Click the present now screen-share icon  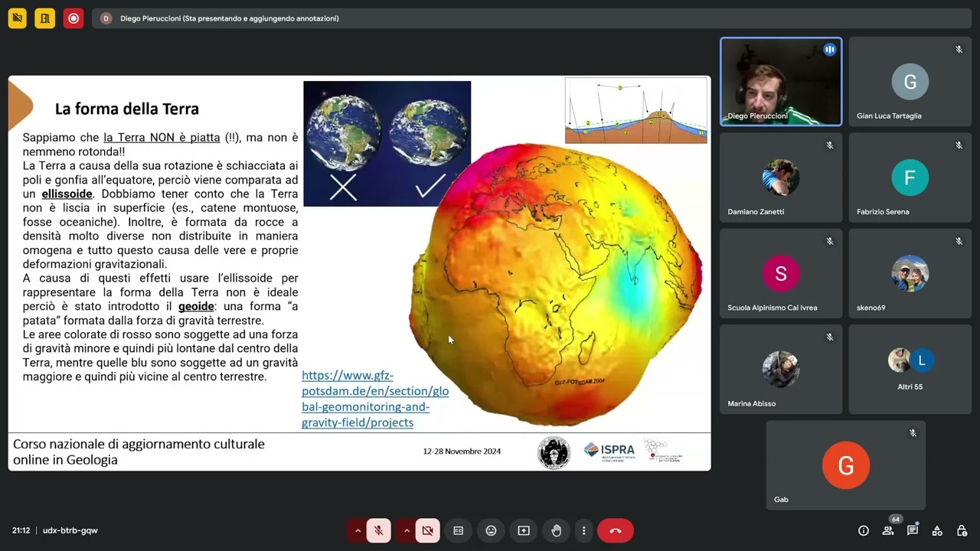click(524, 530)
